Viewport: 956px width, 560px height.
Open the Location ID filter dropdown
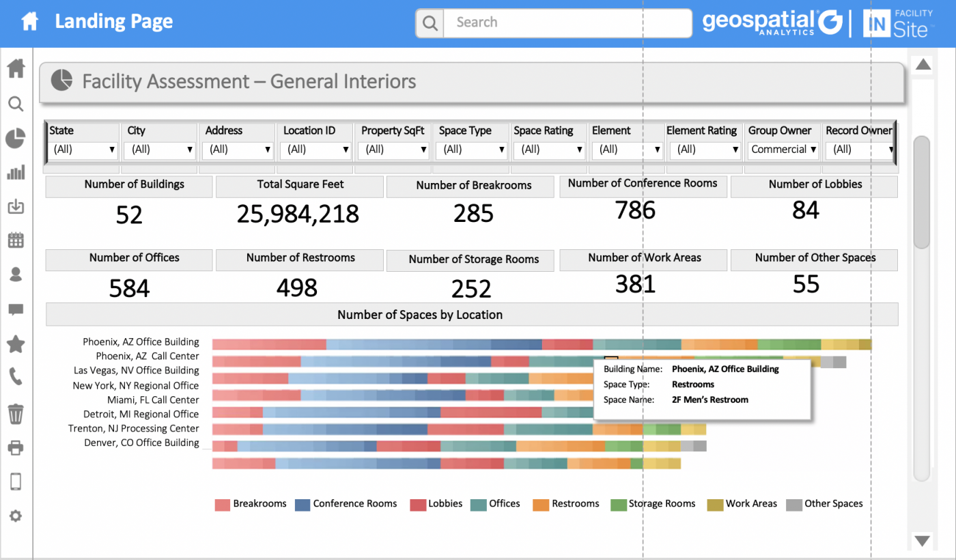pos(315,150)
